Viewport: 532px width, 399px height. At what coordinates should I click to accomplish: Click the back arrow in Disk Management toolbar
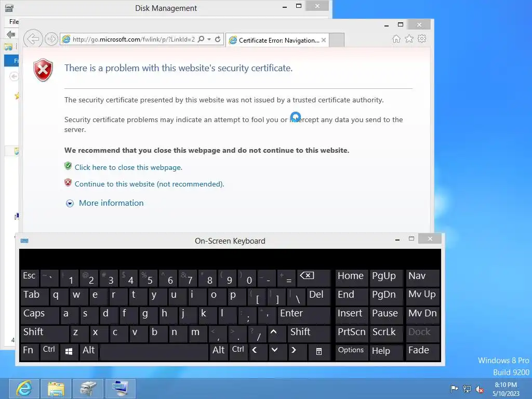[x=11, y=34]
